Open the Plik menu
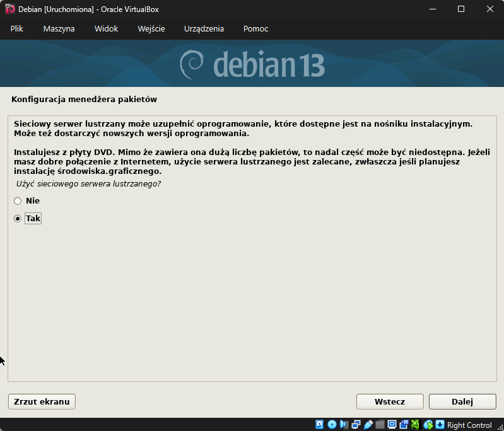This screenshot has height=431, width=504. 16,29
